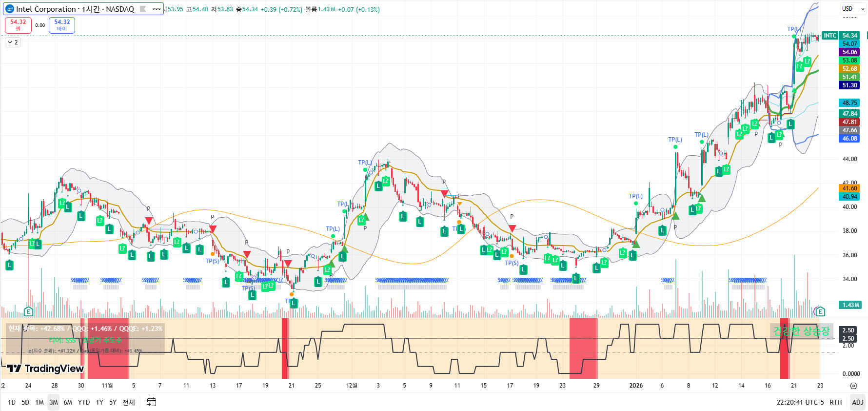Click the 티어: SSS tier row

tap(85, 340)
